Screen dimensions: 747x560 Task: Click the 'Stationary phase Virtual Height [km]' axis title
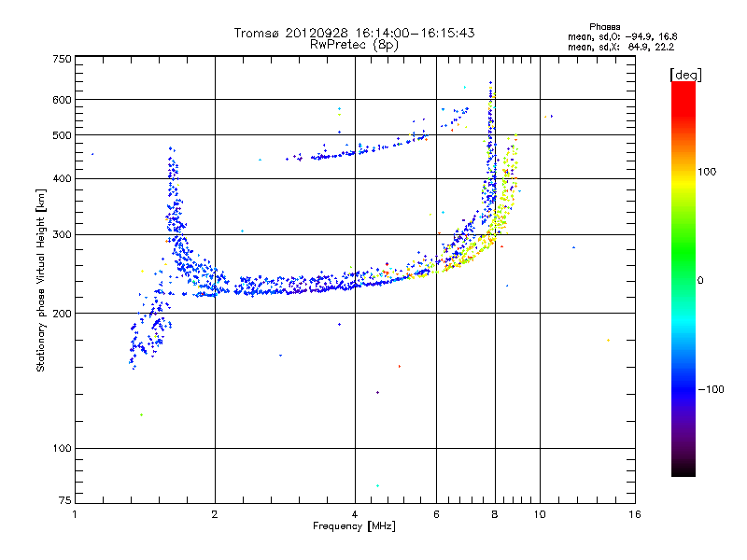(x=41, y=280)
